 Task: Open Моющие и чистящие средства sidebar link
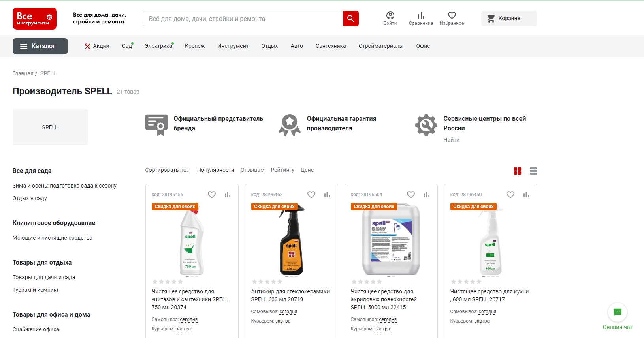pyautogui.click(x=52, y=238)
